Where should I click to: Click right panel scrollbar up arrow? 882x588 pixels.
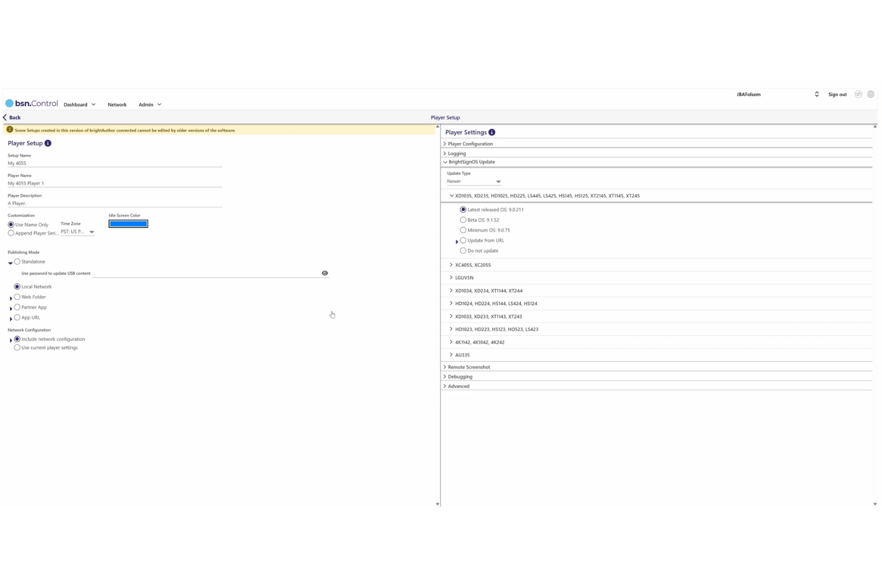coord(875,126)
